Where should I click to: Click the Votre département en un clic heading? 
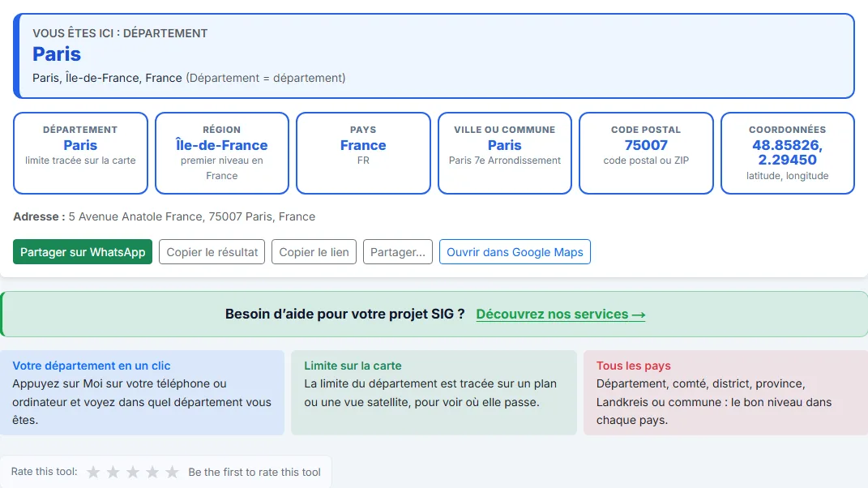(x=92, y=366)
